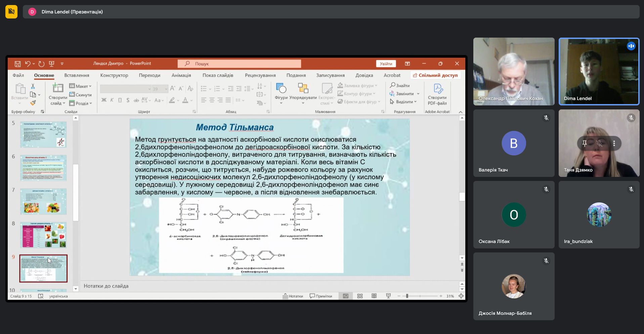This screenshot has width=644, height=334.
Task: Open the Виділити select dropdown
Action: (403, 102)
